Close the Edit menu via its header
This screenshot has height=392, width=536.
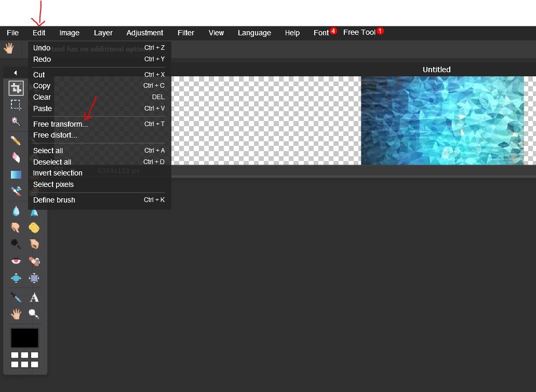pos(39,33)
